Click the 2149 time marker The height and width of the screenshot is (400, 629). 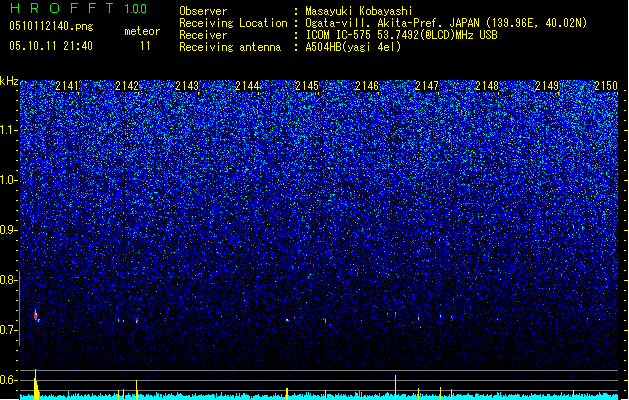[547, 86]
